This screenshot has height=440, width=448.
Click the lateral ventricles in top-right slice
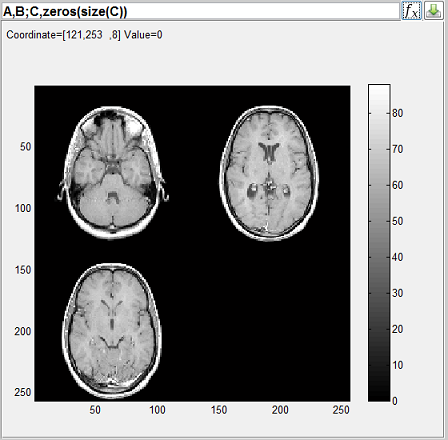(269, 152)
